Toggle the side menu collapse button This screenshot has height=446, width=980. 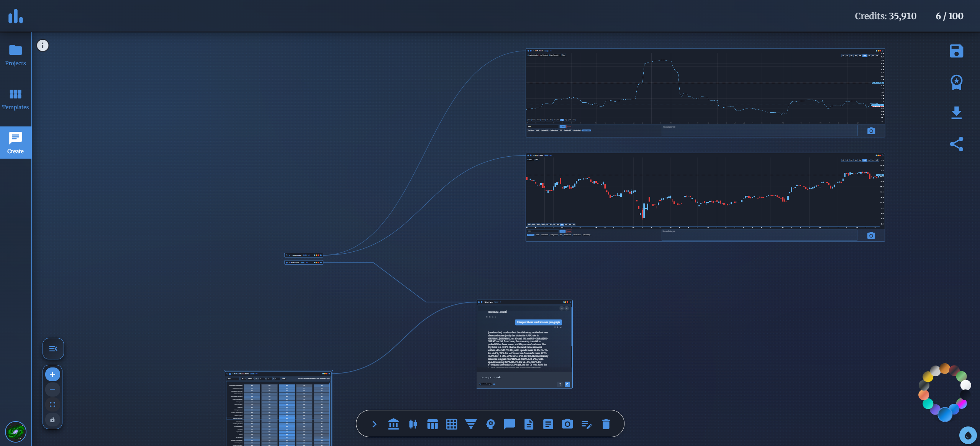coord(53,348)
